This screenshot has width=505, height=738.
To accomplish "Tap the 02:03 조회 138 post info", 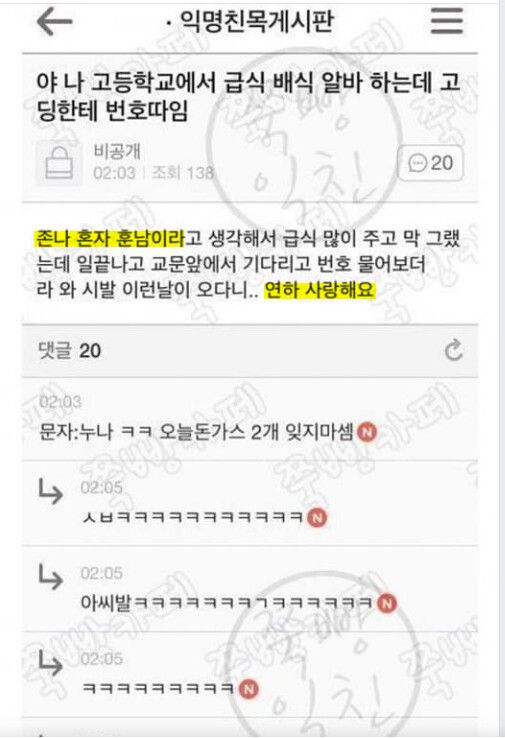I will [153, 173].
